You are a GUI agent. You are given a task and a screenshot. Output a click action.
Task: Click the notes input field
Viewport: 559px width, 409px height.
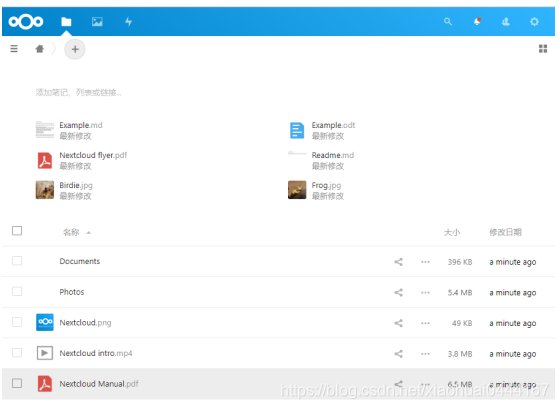click(x=78, y=93)
